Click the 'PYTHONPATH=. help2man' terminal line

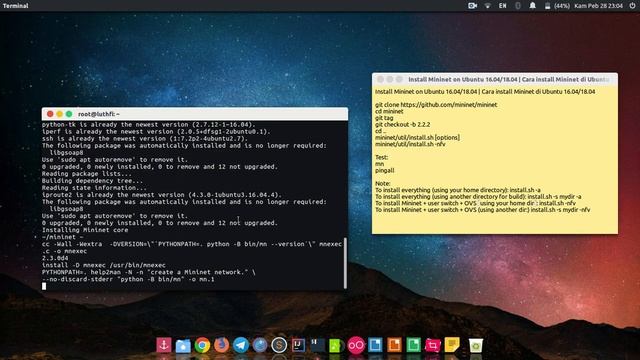[149, 272]
